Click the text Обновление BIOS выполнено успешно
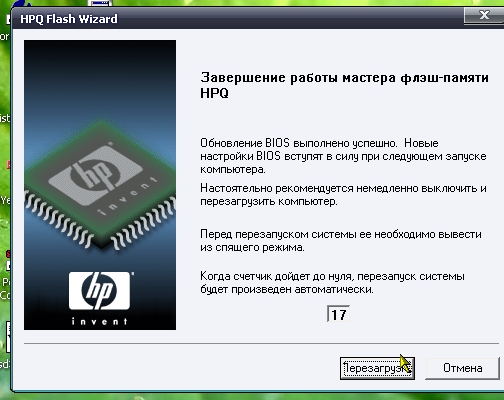Viewport: 504px width, 400px height. pos(299,143)
